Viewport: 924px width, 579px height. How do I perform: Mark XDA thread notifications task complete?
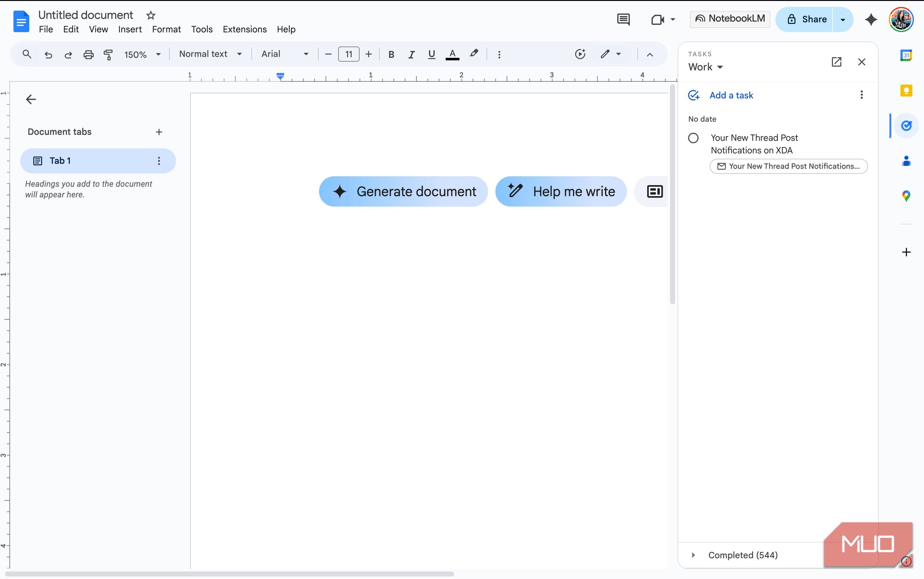(693, 138)
